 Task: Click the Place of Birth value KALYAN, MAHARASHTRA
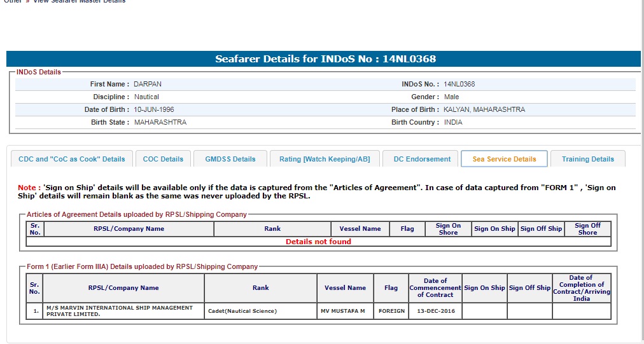point(484,109)
